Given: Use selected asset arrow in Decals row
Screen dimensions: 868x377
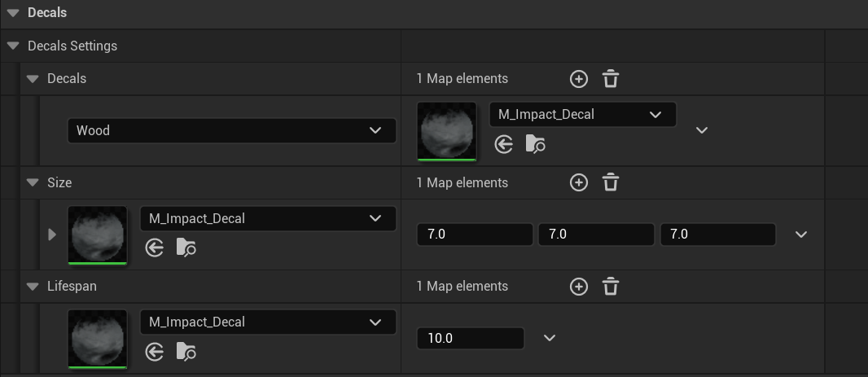Looking at the screenshot, I should (504, 144).
